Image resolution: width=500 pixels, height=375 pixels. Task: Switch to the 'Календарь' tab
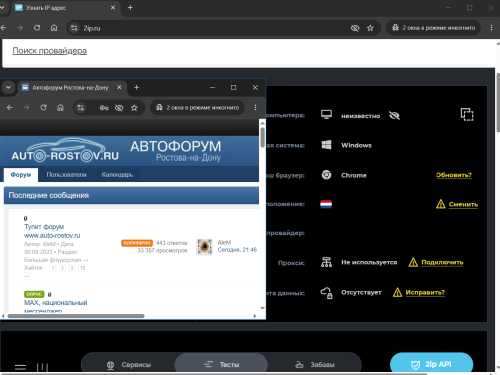coord(117,175)
